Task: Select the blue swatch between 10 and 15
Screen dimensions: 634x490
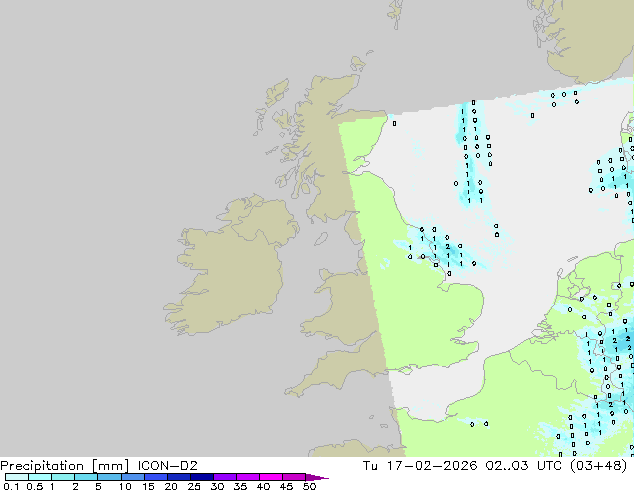Action: pyautogui.click(x=132, y=477)
